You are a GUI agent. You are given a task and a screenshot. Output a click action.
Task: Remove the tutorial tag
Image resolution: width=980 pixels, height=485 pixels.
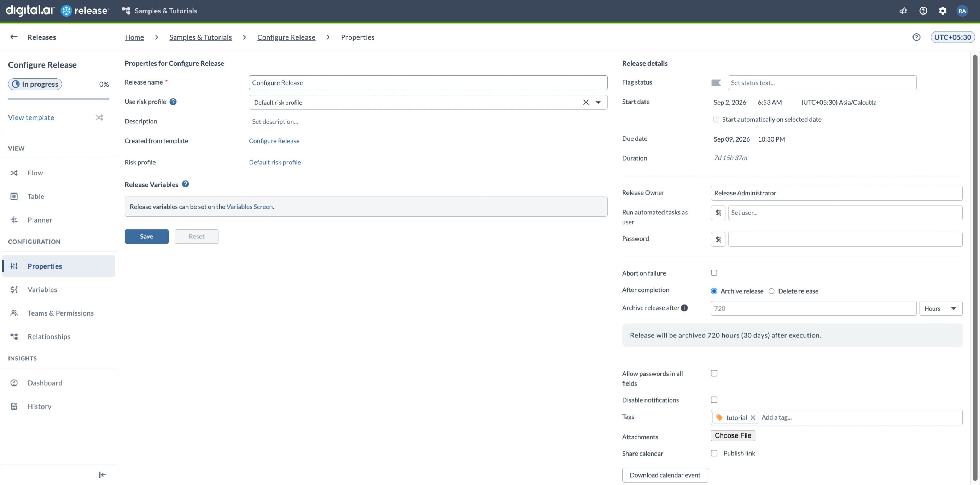click(752, 417)
